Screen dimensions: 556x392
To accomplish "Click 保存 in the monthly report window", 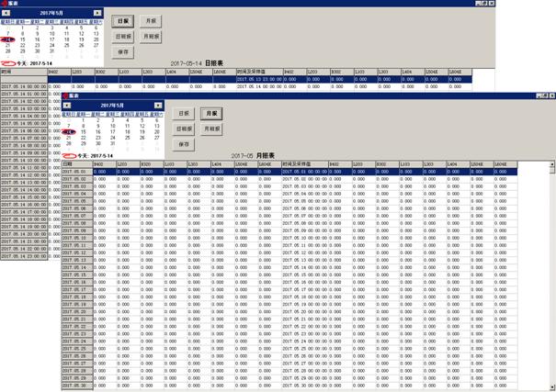I will 185,144.
